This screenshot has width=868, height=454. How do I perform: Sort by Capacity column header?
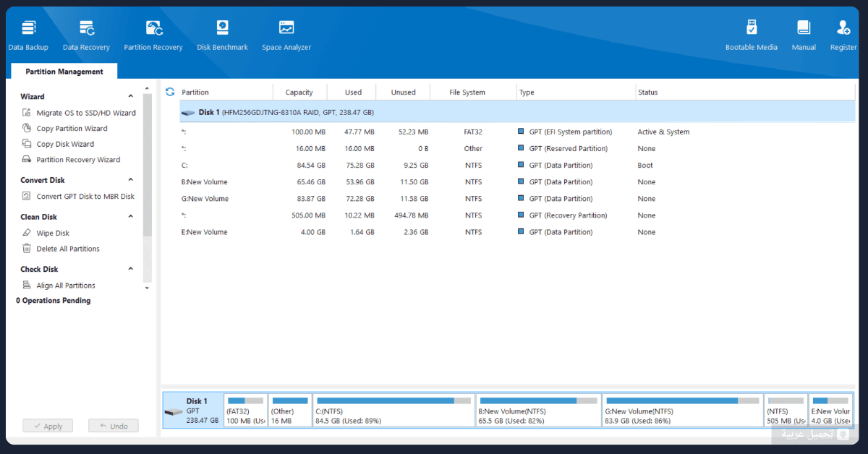tap(299, 93)
